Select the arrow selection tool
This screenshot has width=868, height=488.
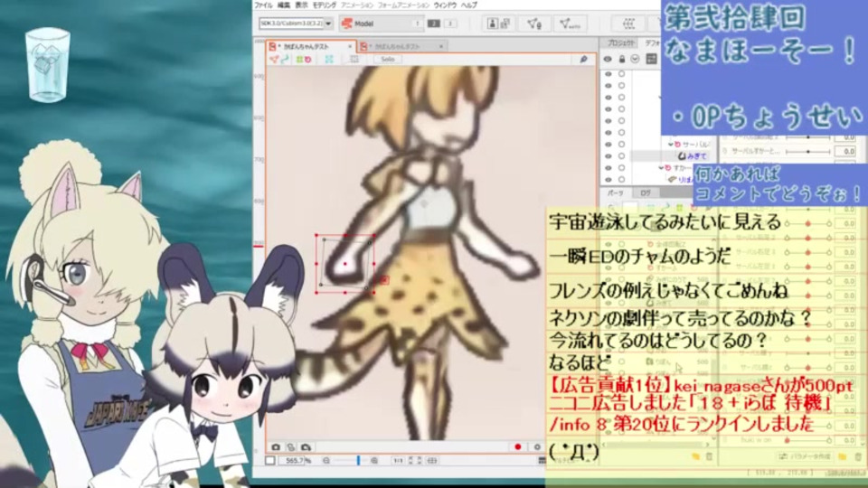274,60
